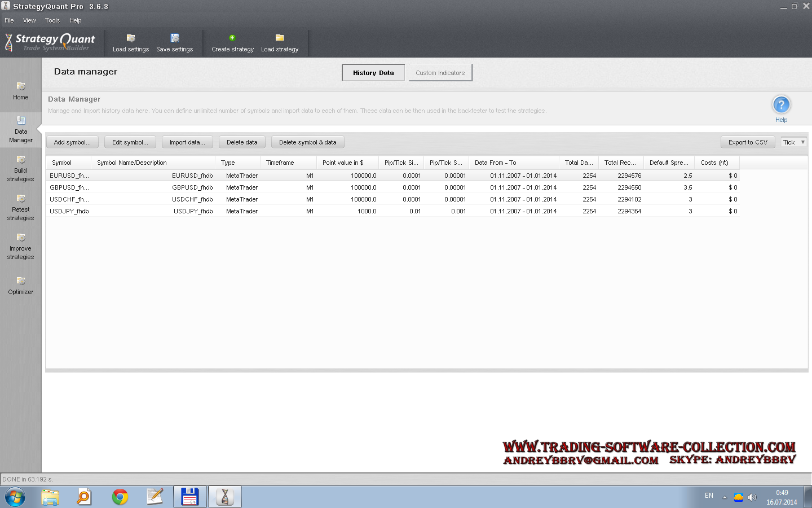The image size is (812, 508).
Task: Click the Load settings toolbar icon
Action: click(x=131, y=38)
